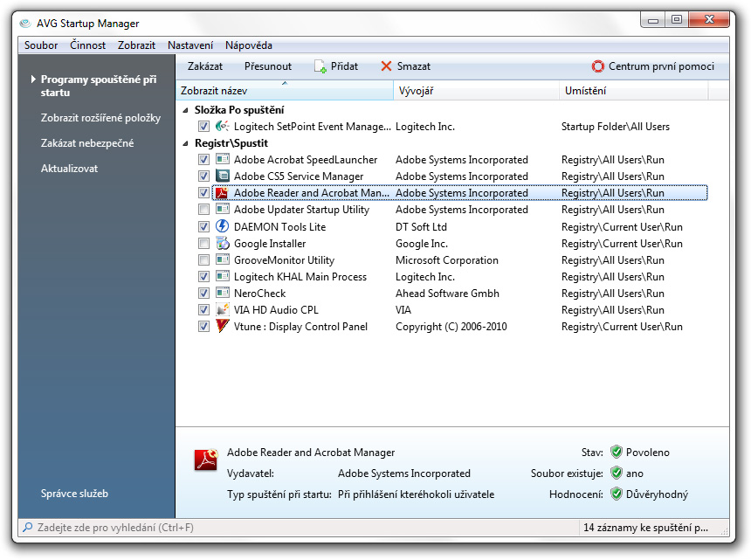
Task: Select Google Inc. developer cell
Action: coord(422,244)
